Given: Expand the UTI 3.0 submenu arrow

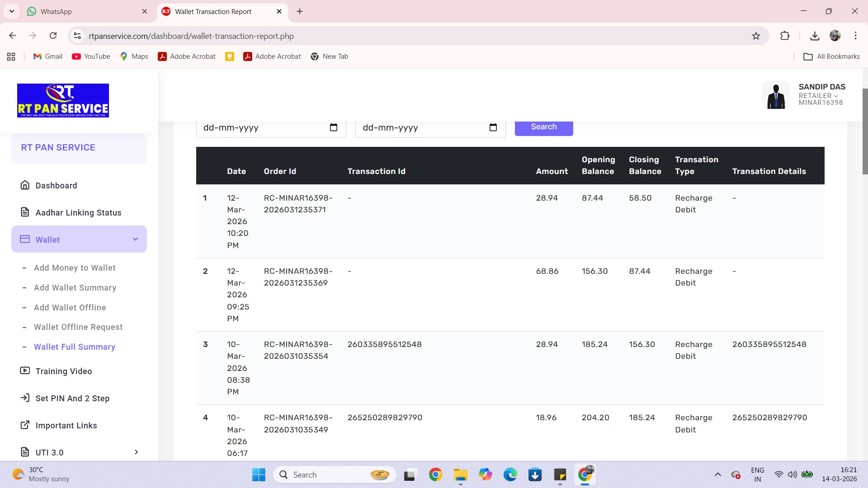Looking at the screenshot, I should click(136, 452).
